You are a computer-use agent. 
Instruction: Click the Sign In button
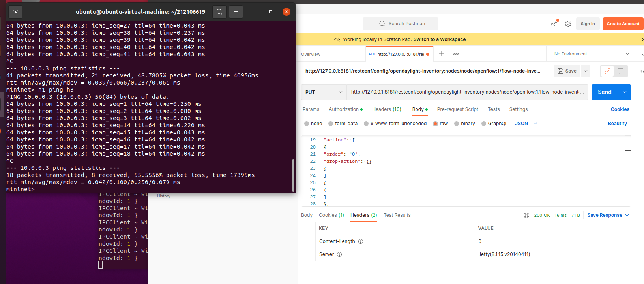click(588, 24)
